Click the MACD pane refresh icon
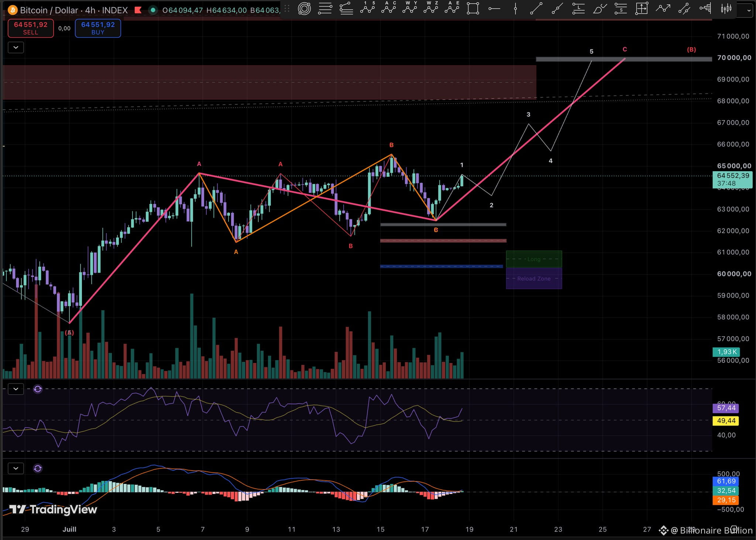Screen dimensions: 756x540 coord(38,468)
